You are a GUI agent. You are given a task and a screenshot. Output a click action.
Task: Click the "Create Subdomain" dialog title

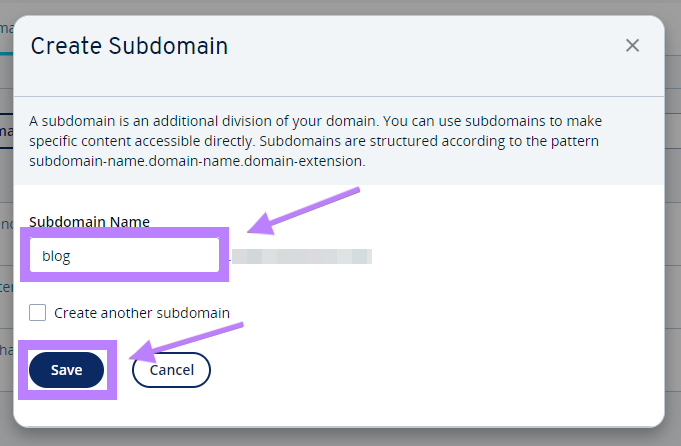(x=129, y=45)
